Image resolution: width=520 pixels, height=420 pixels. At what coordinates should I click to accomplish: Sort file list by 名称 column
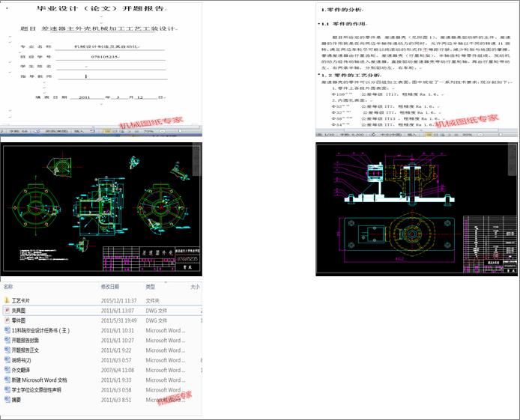8,287
